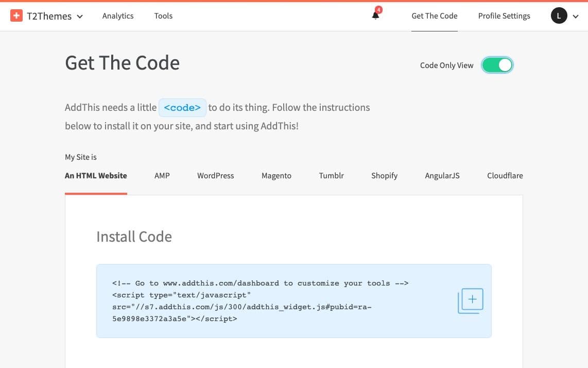Click the My Site is label

tap(81, 157)
